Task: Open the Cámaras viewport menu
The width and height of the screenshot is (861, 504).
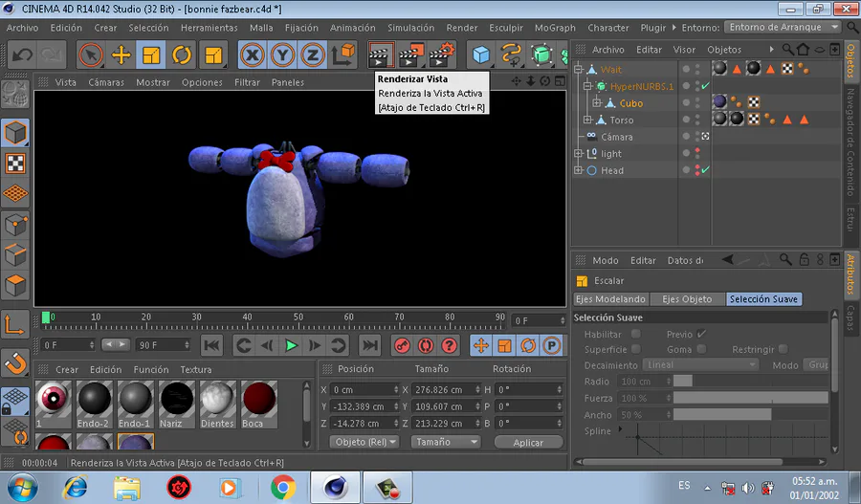Action: 106,82
